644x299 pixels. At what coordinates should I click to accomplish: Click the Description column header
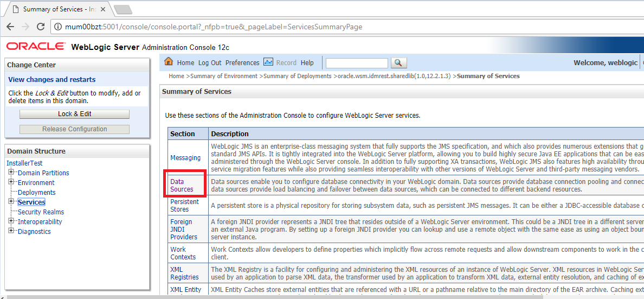[x=230, y=133]
